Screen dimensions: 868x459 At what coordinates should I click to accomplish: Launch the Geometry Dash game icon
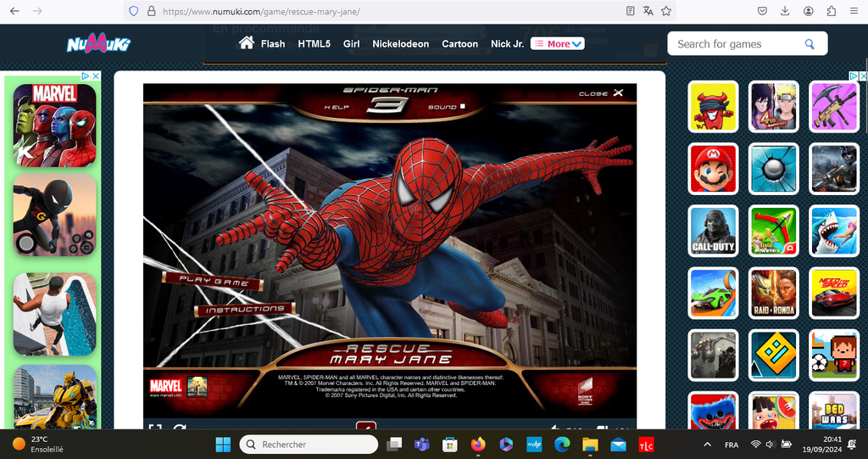[x=773, y=355]
